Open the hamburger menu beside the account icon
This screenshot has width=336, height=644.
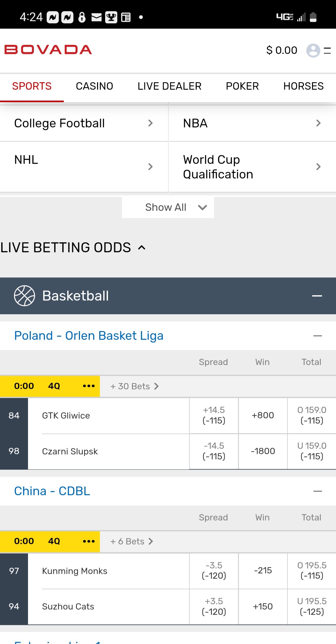[x=327, y=50]
